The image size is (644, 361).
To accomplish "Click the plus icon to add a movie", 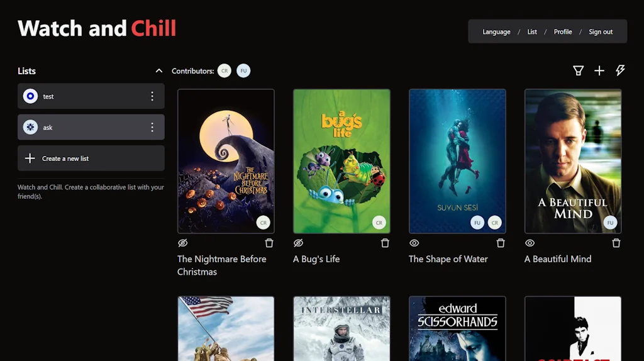I will (x=599, y=70).
